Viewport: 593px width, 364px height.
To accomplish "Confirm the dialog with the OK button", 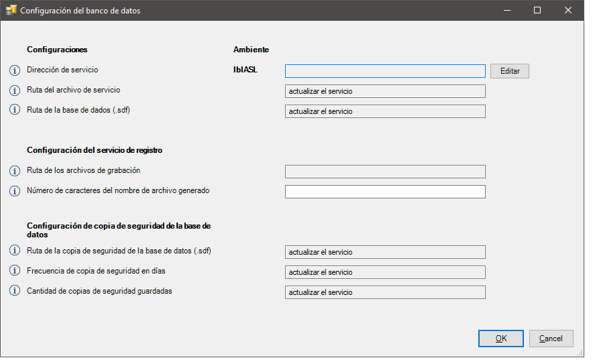I will point(500,339).
